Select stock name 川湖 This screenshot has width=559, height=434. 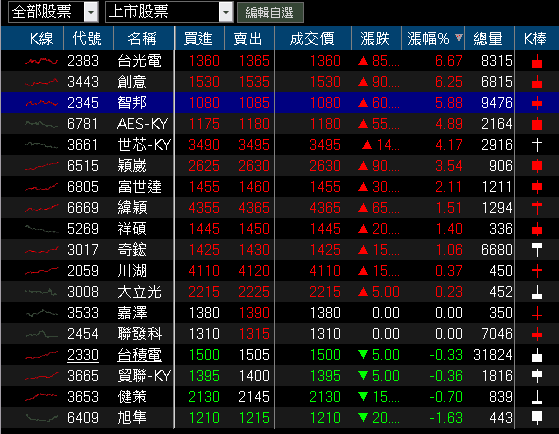132,271
